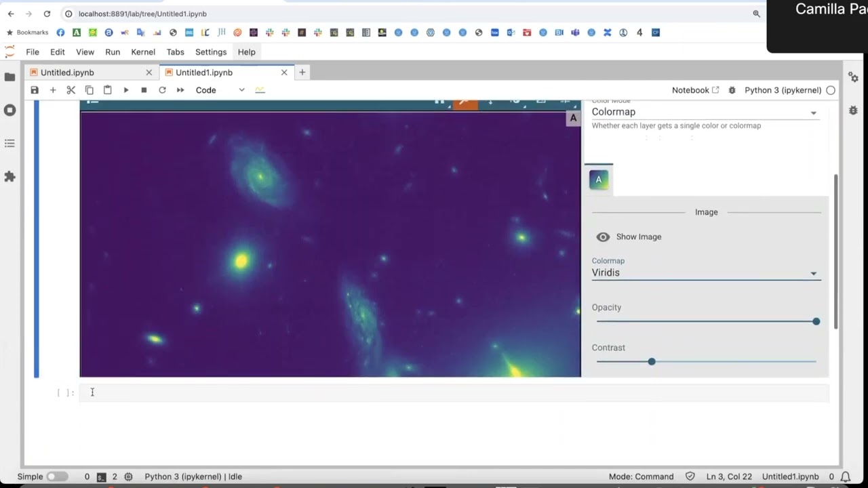Close the Untitled1.ipynb tab
The image size is (868, 488).
coord(284,73)
